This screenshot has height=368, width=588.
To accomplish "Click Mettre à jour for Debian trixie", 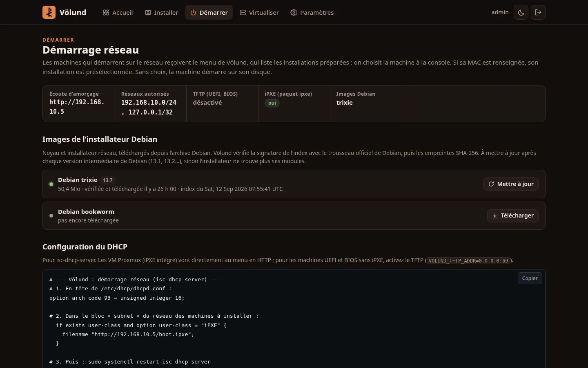I will [511, 184].
